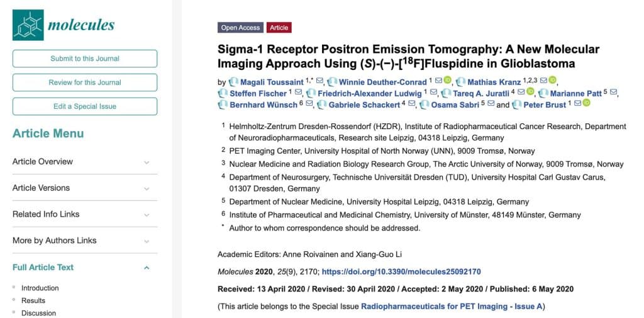Open ORCID icon for Mathias Kranz

(x=552, y=80)
